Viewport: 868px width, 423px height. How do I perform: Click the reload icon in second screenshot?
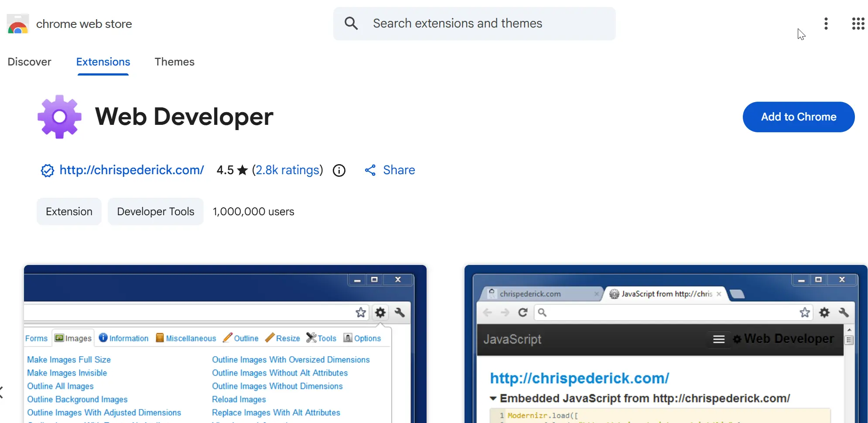523,313
